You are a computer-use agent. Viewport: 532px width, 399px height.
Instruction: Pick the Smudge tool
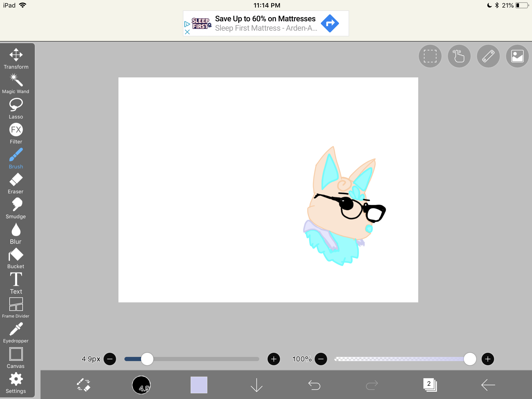[16, 208]
